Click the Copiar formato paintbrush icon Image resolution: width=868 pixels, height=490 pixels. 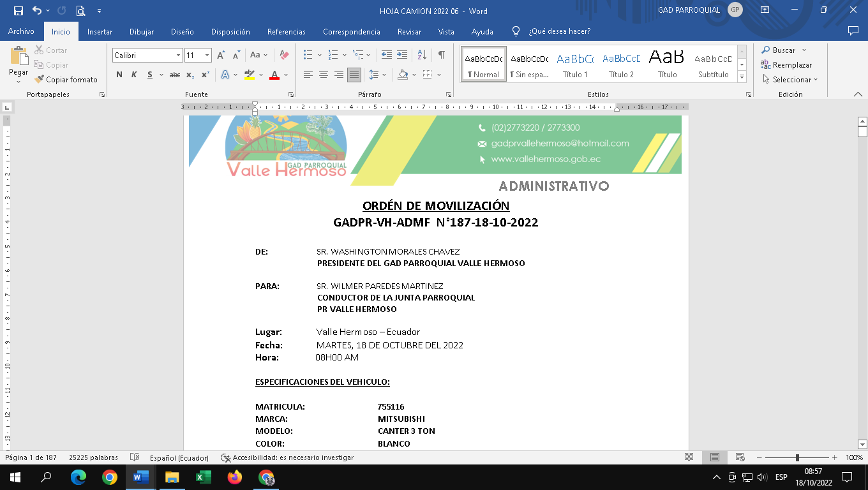40,80
